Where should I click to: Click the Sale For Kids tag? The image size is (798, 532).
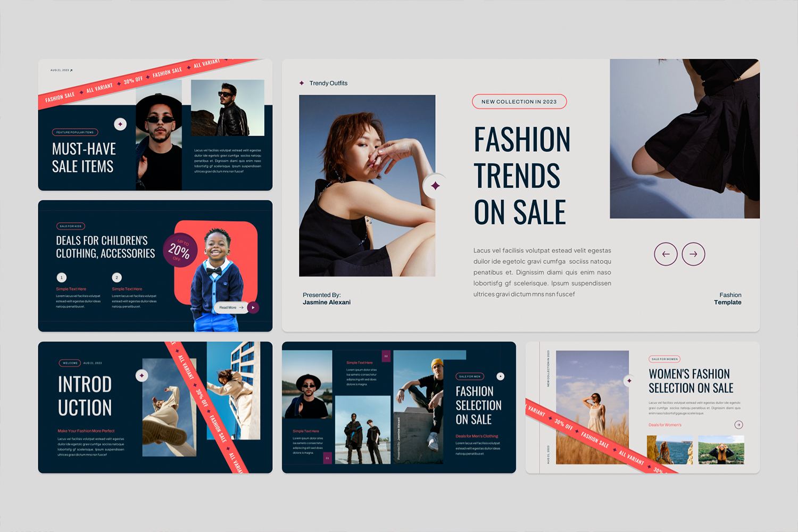tap(71, 226)
